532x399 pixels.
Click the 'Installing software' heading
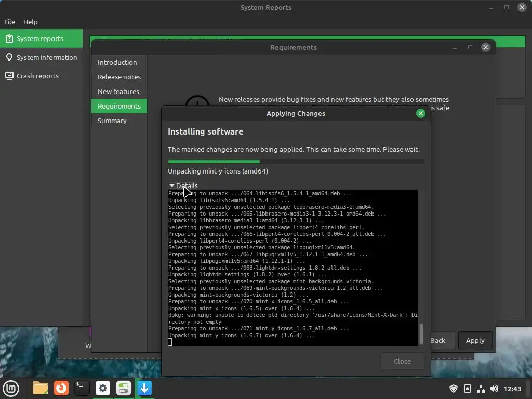205,131
